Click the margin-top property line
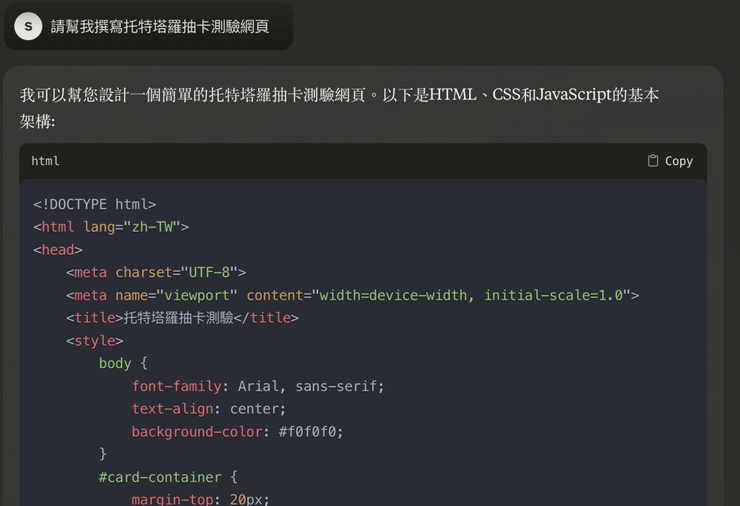The height and width of the screenshot is (506, 740). click(x=200, y=499)
